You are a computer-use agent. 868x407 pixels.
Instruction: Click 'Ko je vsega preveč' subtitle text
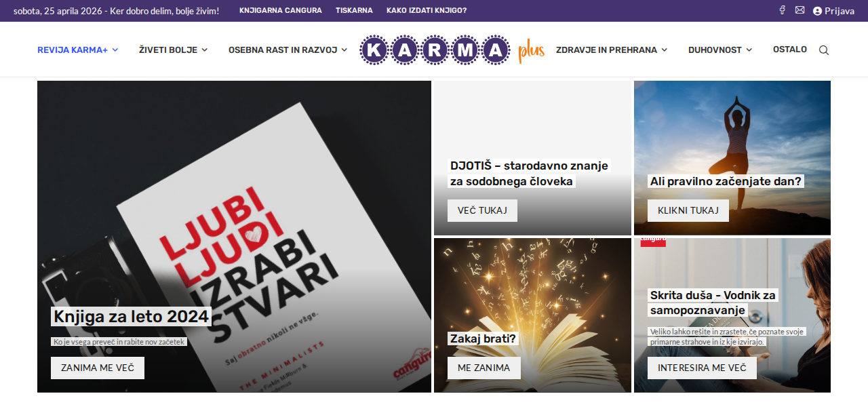(x=119, y=342)
